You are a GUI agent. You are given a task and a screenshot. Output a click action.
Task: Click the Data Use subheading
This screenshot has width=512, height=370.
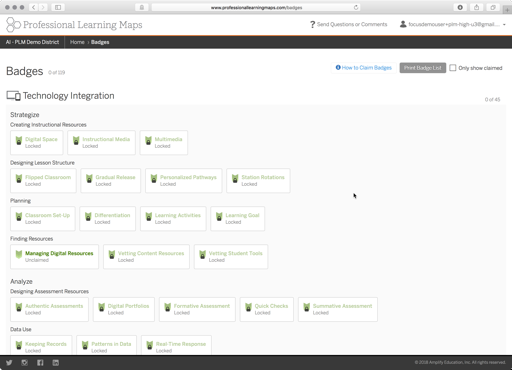pyautogui.click(x=21, y=329)
